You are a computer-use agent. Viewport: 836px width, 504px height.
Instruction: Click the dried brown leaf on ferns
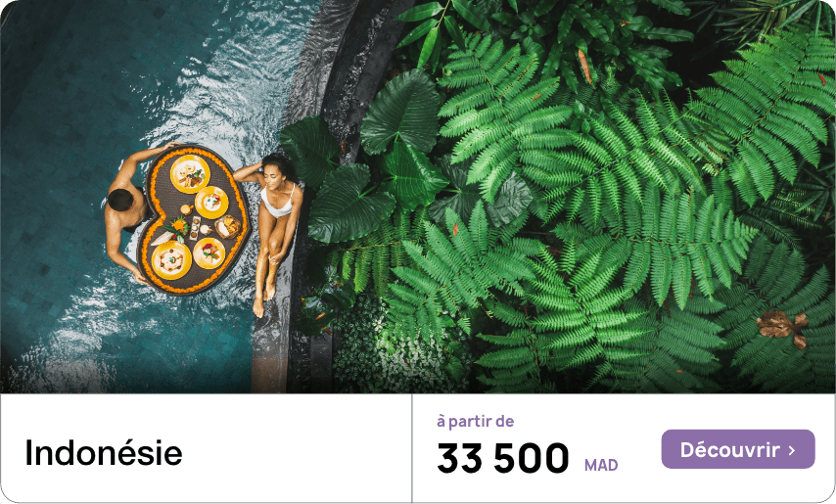pos(782,328)
